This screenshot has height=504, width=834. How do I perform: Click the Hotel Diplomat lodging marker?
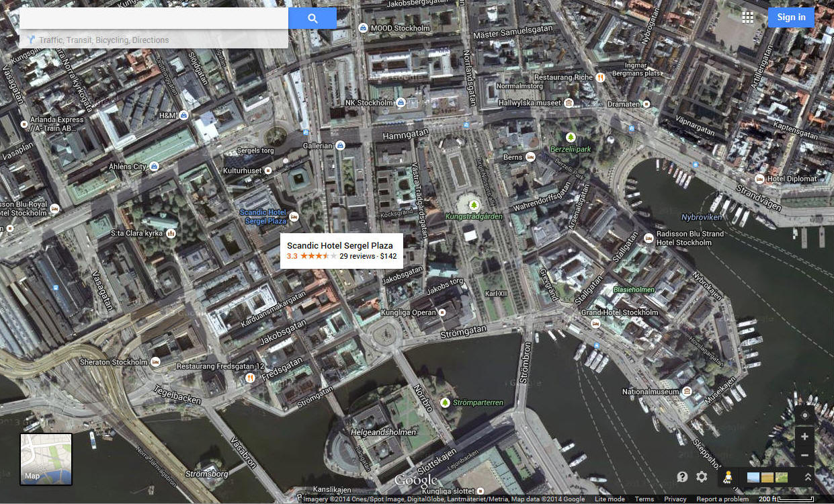[759, 179]
